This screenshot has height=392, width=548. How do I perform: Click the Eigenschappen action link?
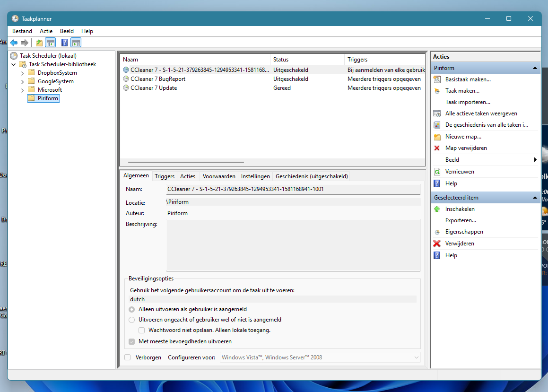click(x=464, y=232)
